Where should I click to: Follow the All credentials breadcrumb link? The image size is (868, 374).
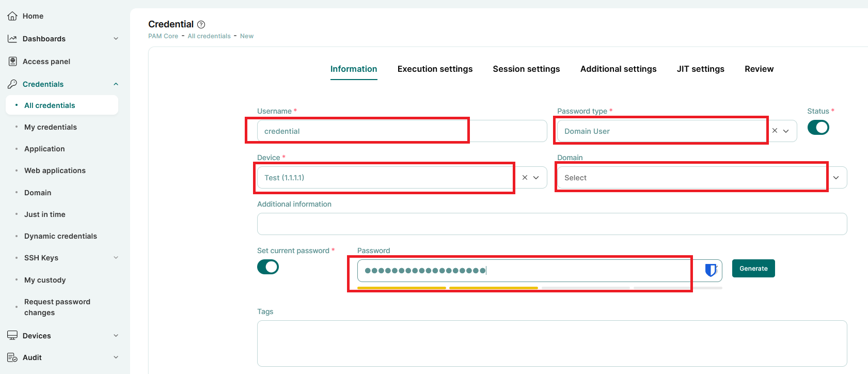(209, 36)
